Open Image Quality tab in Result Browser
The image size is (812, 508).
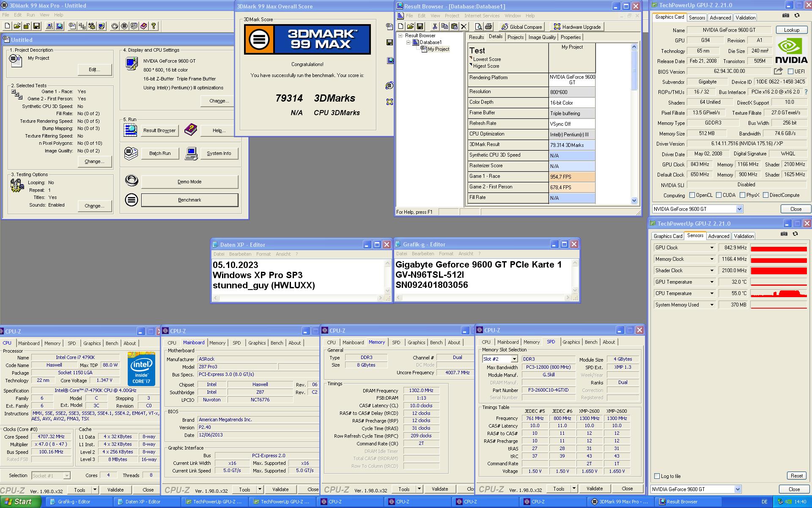pos(542,37)
